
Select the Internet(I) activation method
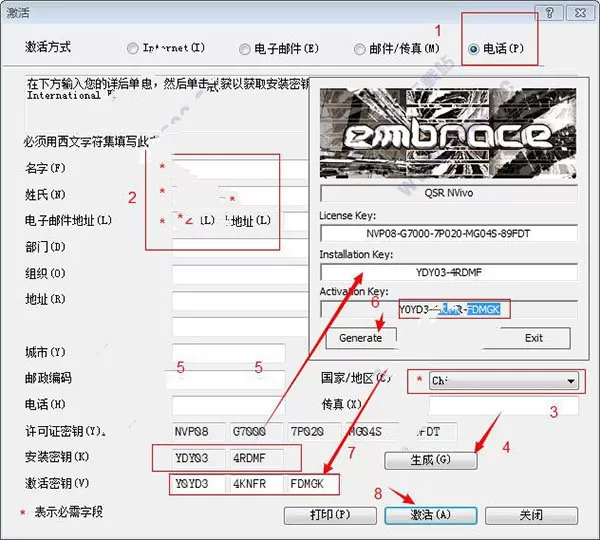pos(132,48)
